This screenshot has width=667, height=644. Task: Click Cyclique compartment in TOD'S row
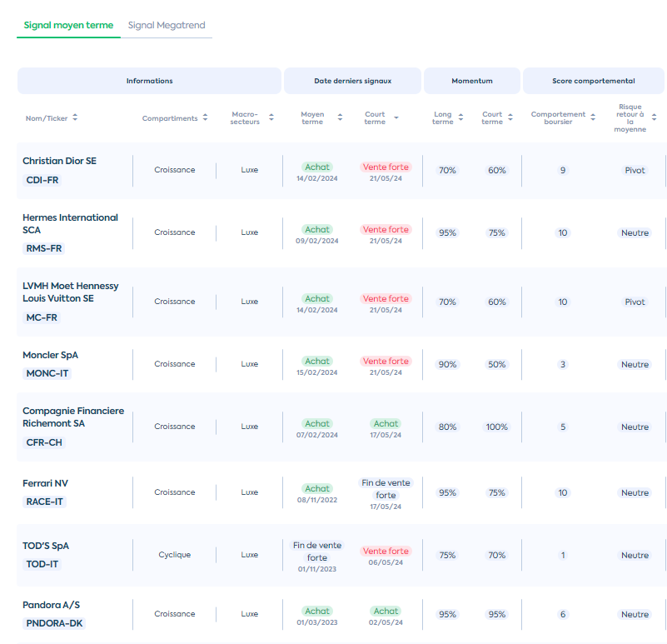(174, 555)
